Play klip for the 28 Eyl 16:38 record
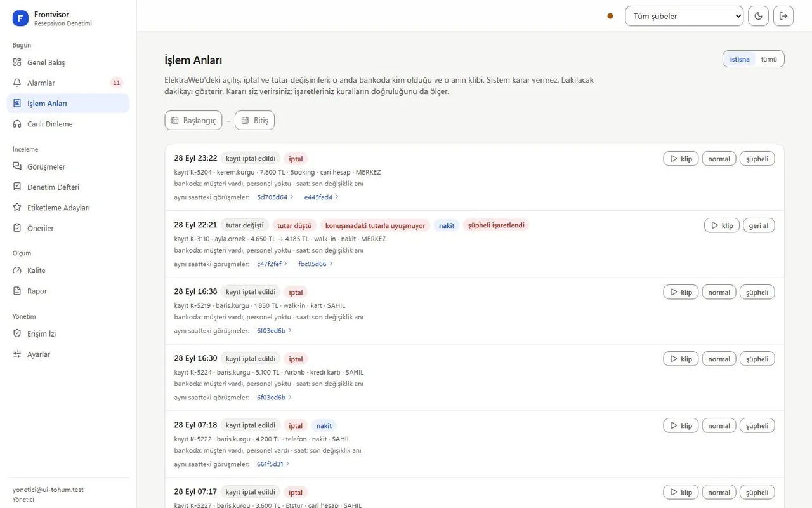Screen dimensions: 812x508 point(681,292)
